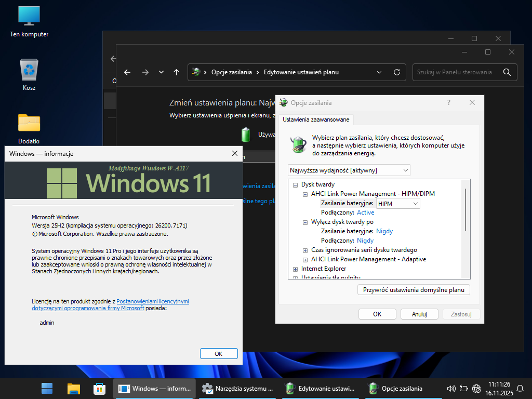532x399 pixels.
Task: Click the Windows Start button
Action: point(47,388)
